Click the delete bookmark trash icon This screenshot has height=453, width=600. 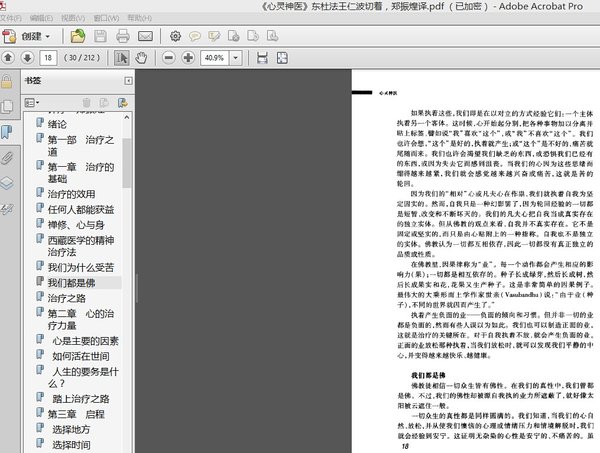(x=86, y=103)
